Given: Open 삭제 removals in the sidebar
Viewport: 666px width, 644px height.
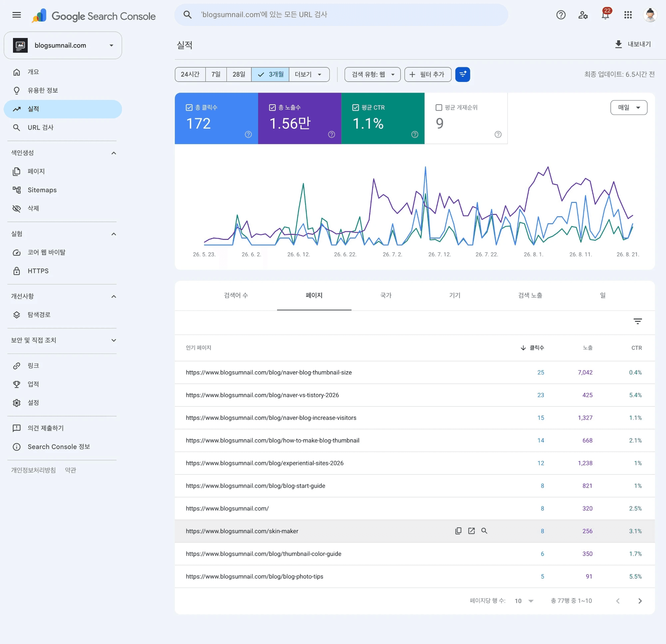Looking at the screenshot, I should click(63, 209).
